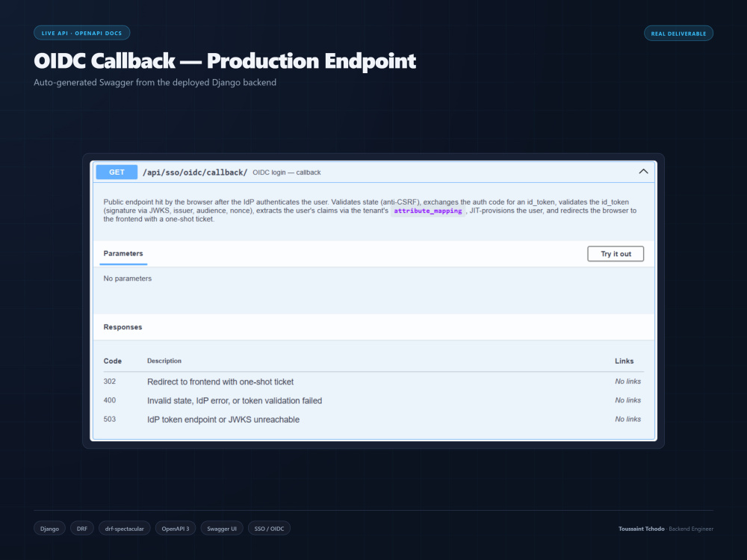Click 'Invalid state, IdP error, or token validation failed'
This screenshot has width=747, height=560.
point(235,401)
